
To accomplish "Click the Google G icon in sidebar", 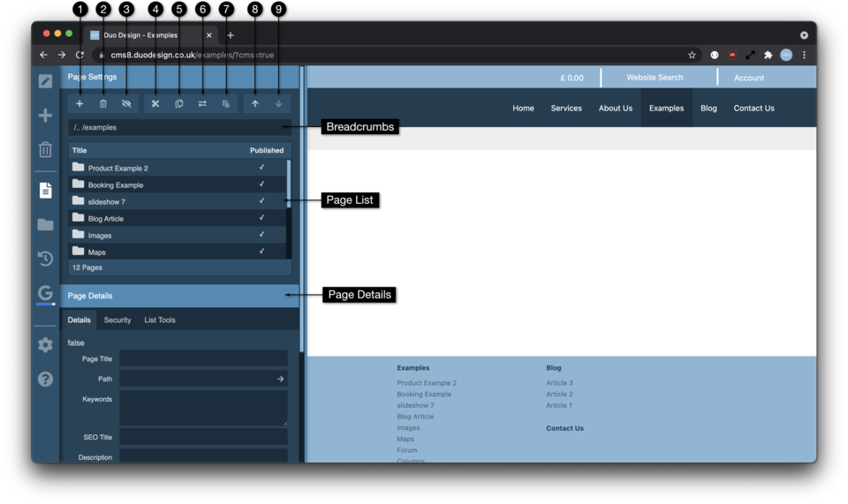I will (x=45, y=293).
